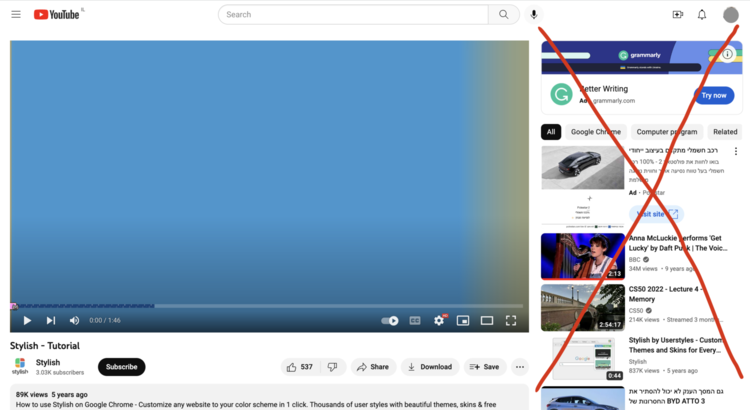Click Visit site on Polestar ad
Viewport: 750px width, 410px height.
click(656, 214)
